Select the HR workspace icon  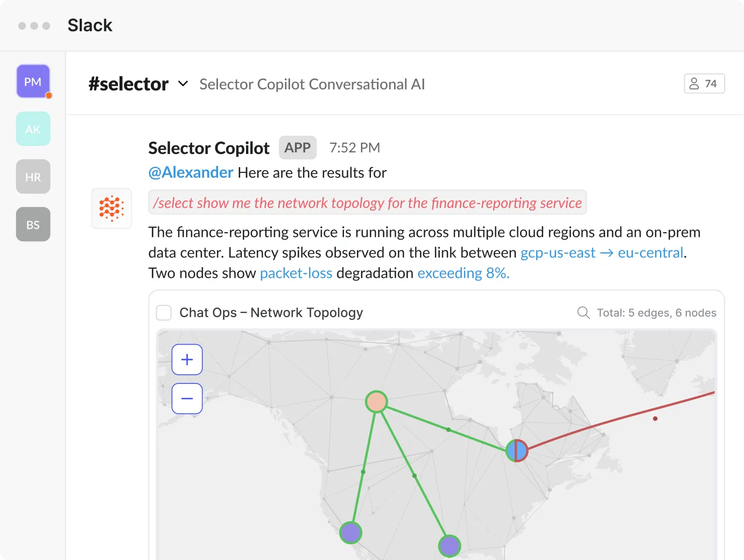33,177
